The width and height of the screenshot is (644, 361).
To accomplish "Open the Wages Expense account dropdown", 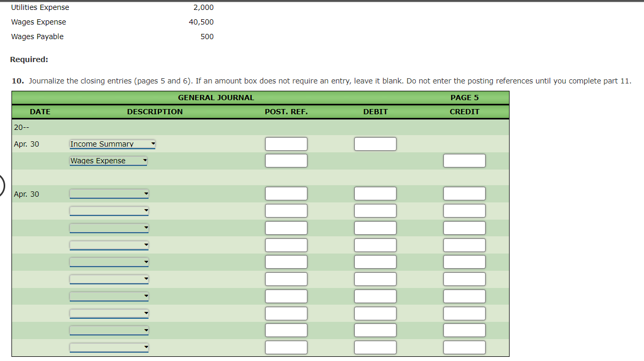I will [109, 161].
